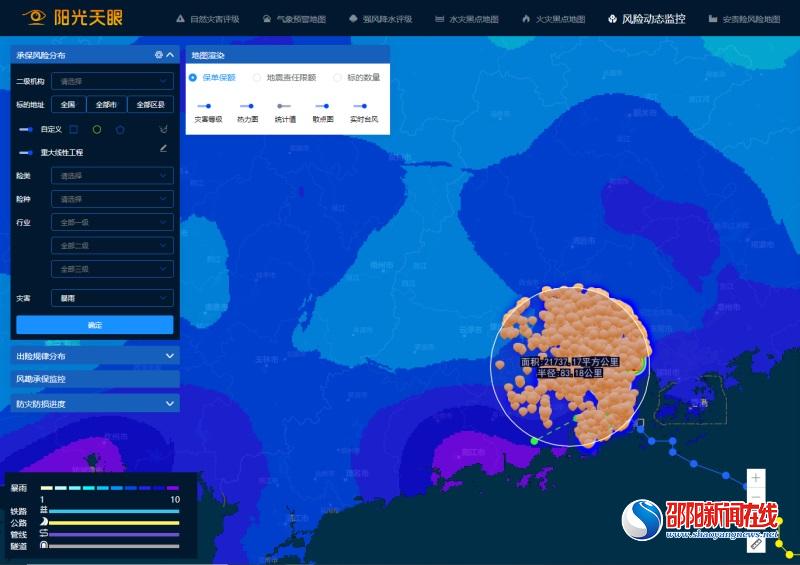
Task: Enable the 统计图 layer switch
Action: pyautogui.click(x=284, y=106)
